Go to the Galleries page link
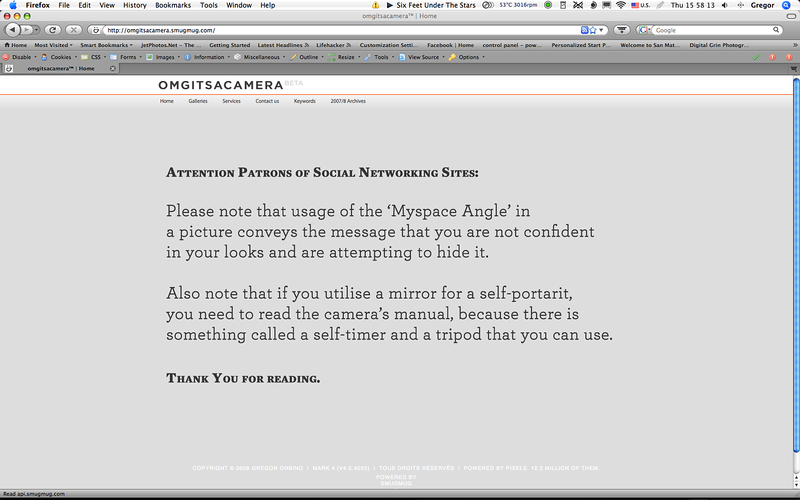The width and height of the screenshot is (800, 500). pyautogui.click(x=198, y=101)
